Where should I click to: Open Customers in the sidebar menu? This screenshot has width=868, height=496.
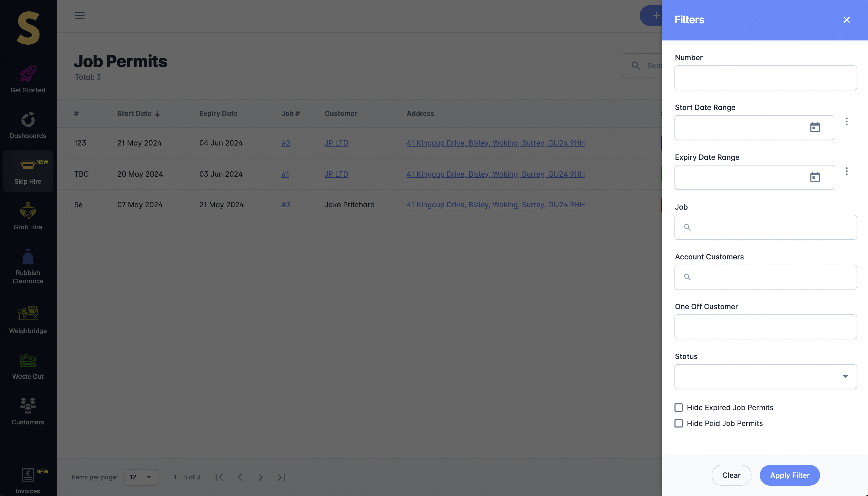28,411
